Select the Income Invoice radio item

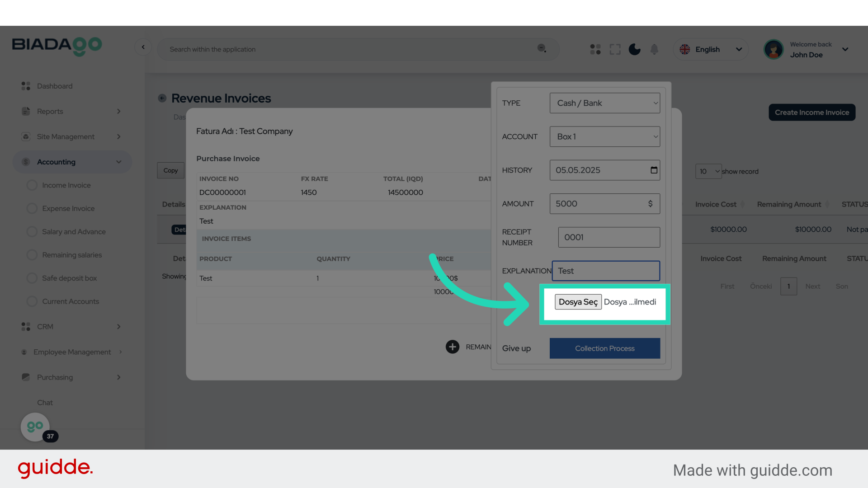click(x=32, y=185)
